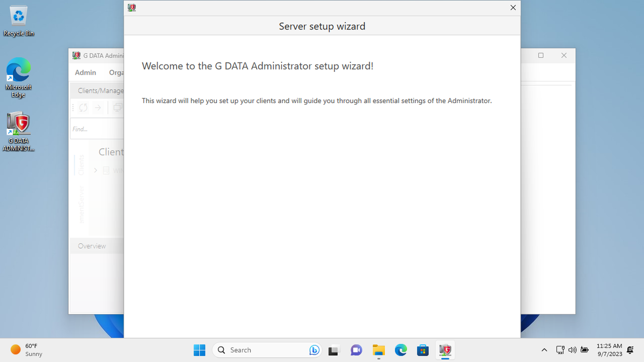
Task: Expand the WIN server node in the client tree
Action: (x=96, y=170)
